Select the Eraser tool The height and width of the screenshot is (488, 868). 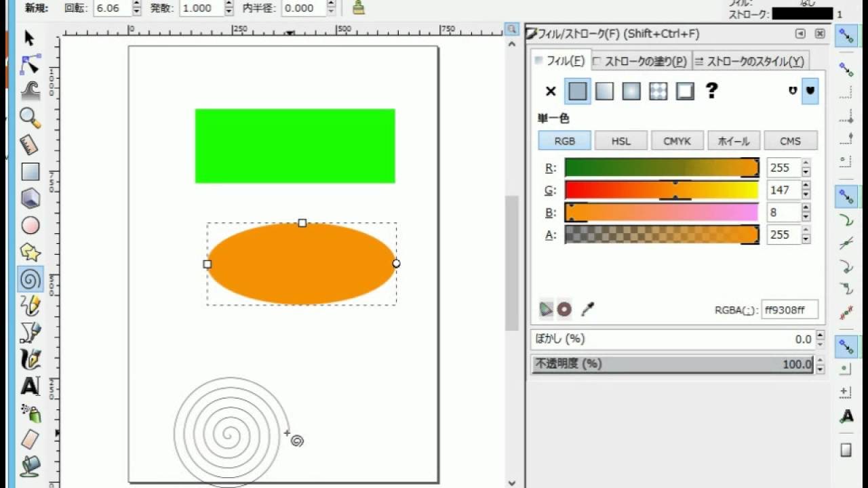click(31, 439)
